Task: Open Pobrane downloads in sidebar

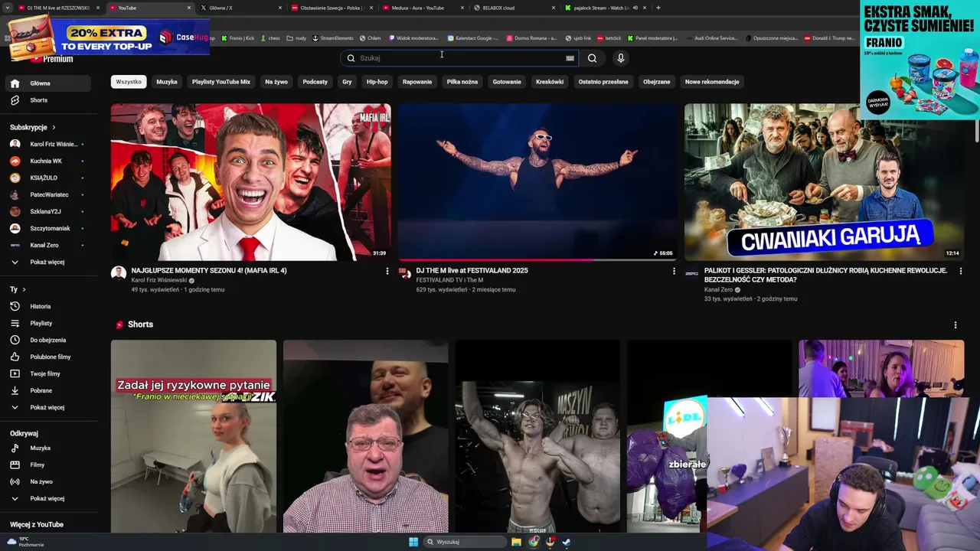Action: tap(49, 390)
